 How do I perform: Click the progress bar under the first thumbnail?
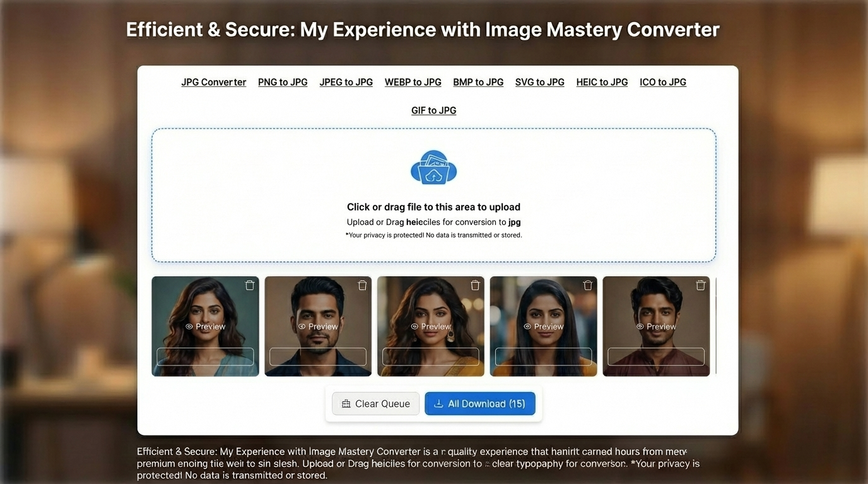click(206, 357)
